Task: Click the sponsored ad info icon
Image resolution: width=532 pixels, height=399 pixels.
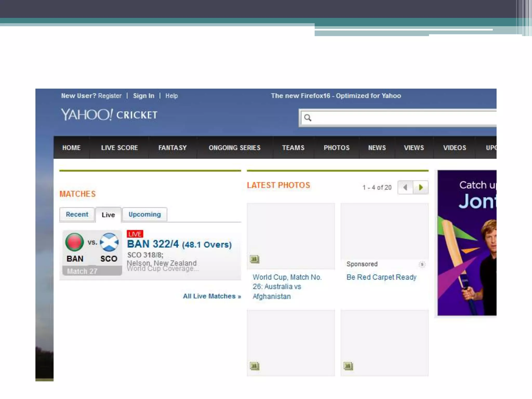Action: 422,264
